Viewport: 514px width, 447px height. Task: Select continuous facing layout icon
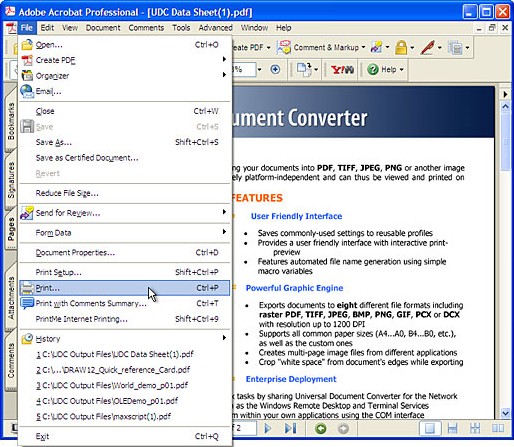click(x=475, y=428)
